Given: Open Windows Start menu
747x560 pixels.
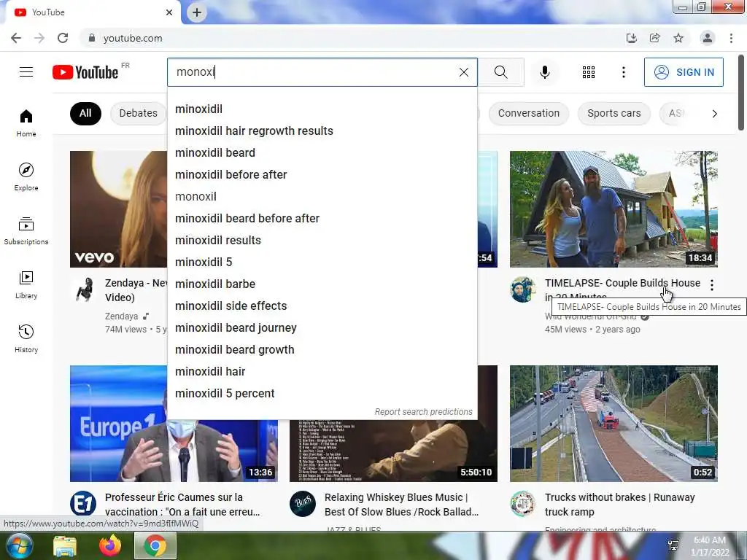Looking at the screenshot, I should coord(20,545).
